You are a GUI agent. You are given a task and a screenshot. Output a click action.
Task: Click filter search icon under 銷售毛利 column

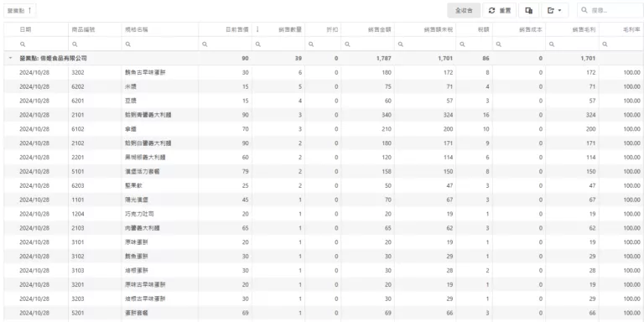[x=552, y=44]
